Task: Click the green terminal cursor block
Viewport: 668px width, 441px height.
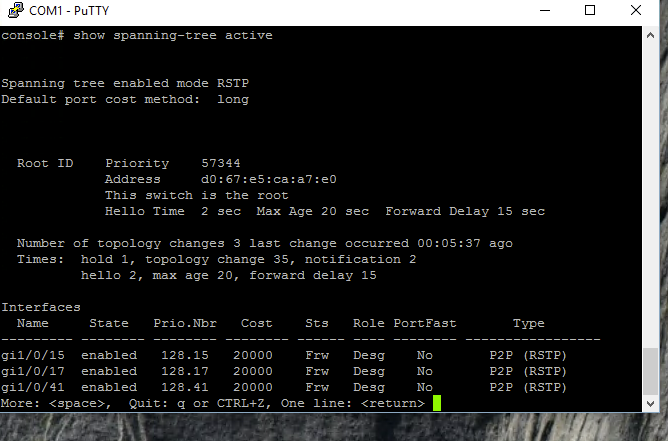Action: [437, 403]
